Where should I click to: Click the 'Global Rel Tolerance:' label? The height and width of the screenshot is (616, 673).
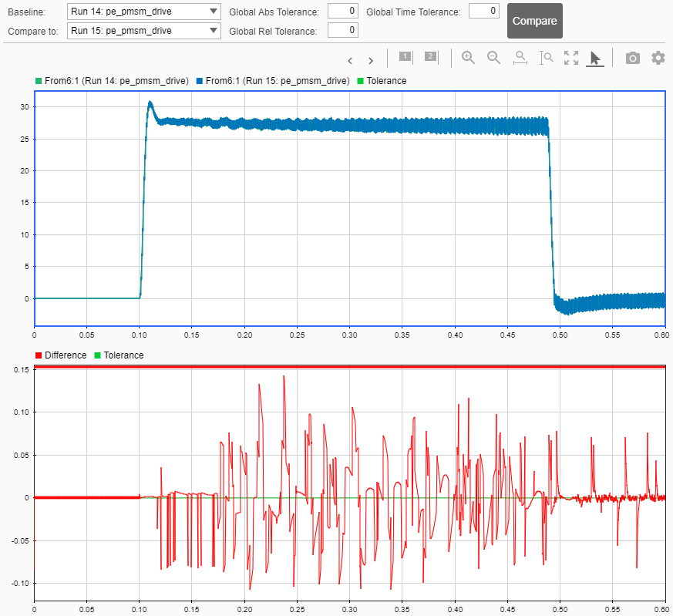pyautogui.click(x=273, y=32)
